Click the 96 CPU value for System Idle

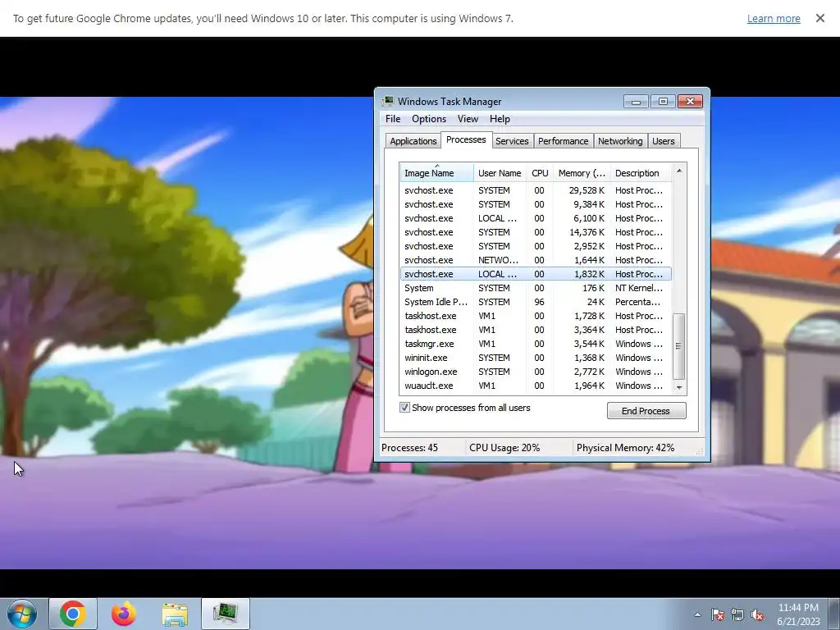(539, 302)
